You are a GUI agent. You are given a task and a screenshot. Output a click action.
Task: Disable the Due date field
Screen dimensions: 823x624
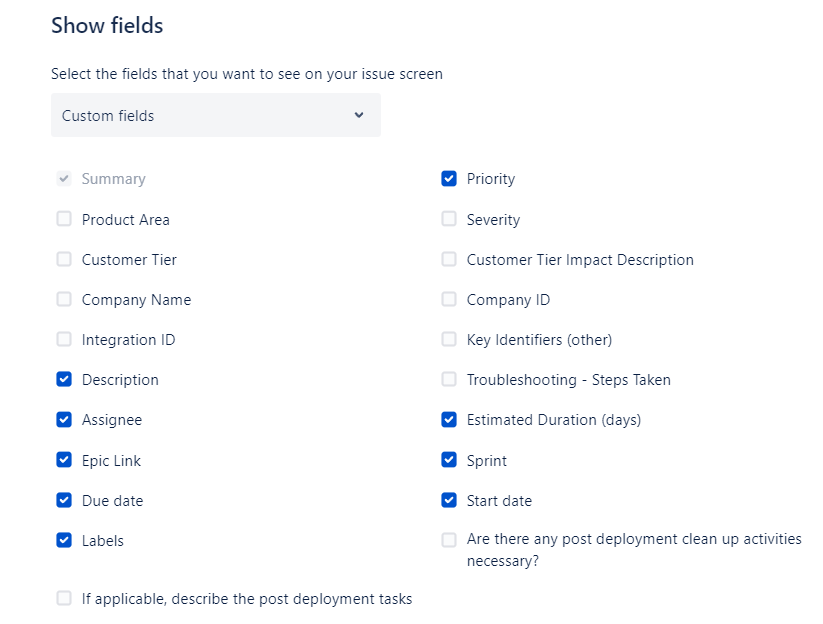pos(64,500)
